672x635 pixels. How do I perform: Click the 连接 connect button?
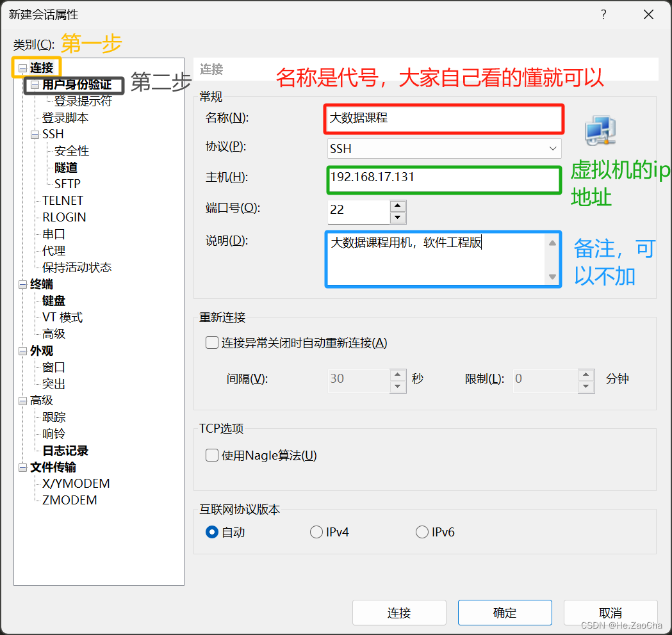pyautogui.click(x=399, y=613)
